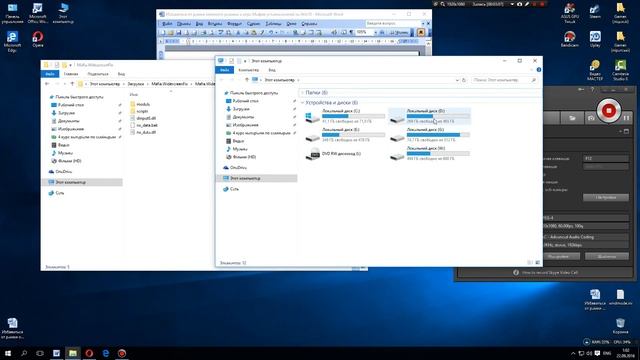640x360 pixels.
Task: Open Camtasia Studio desktop shortcut
Action: click(x=620, y=70)
